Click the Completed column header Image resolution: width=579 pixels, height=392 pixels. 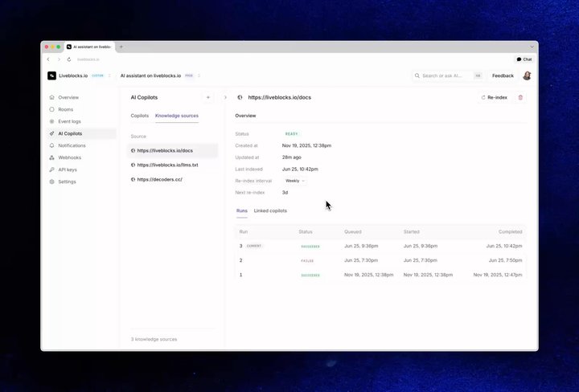(x=511, y=232)
